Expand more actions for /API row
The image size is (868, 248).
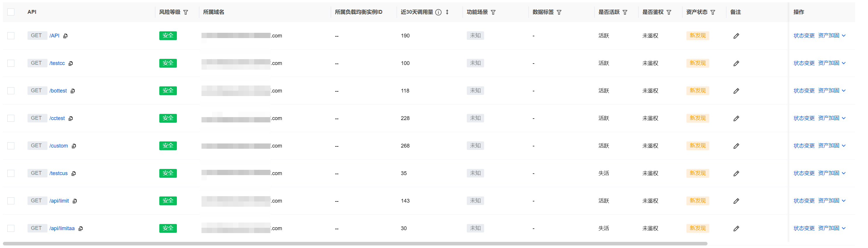coord(844,36)
